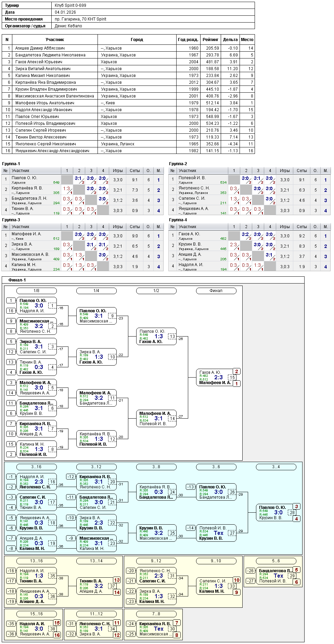Select participant 'Тюнин Виктор Алексеевич'
334x644 pixels.
(x=41, y=137)
